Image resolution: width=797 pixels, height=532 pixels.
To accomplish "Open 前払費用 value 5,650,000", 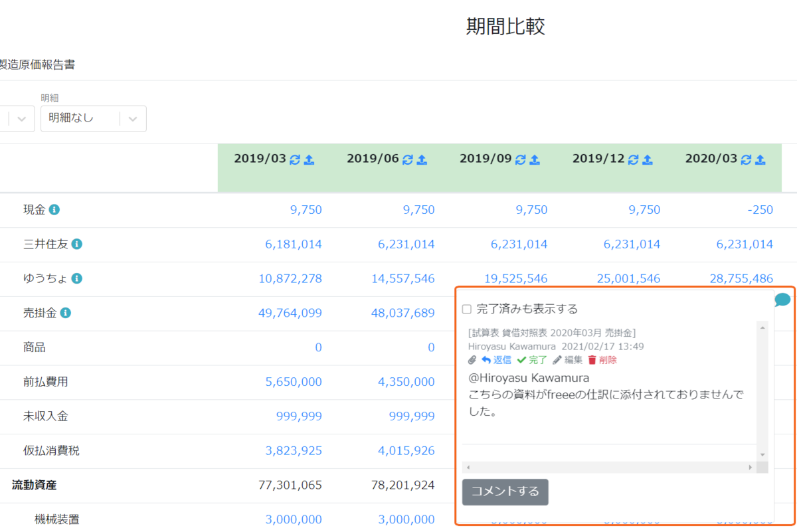I will coord(294,382).
